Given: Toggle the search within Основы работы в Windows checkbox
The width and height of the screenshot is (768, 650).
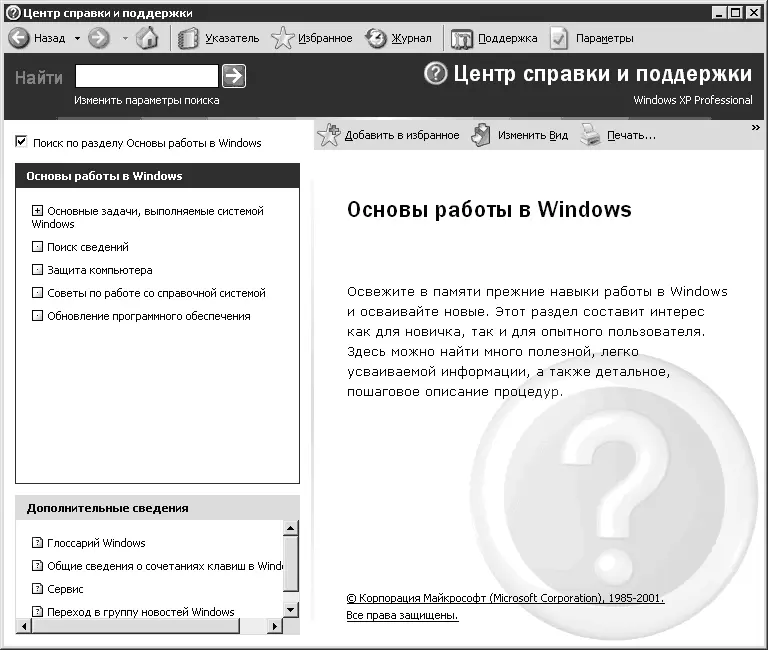Looking at the screenshot, I should pos(21,143).
